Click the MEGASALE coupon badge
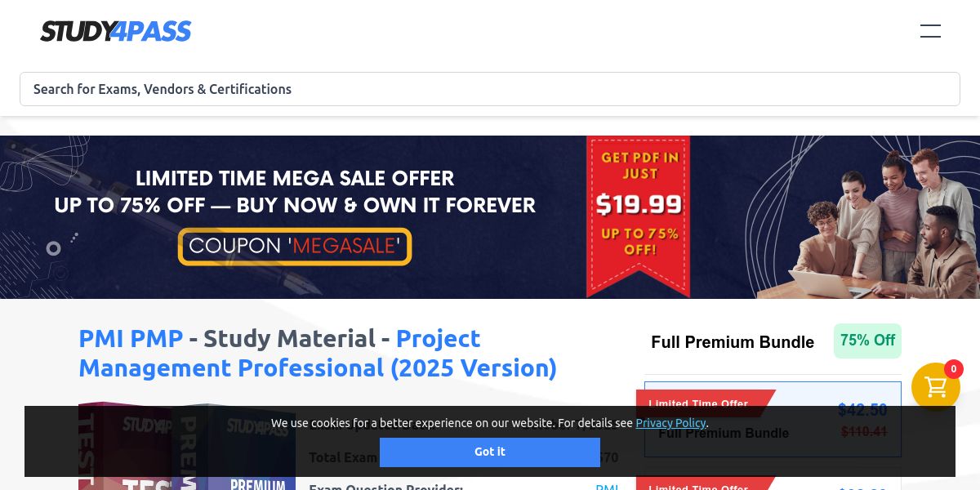This screenshot has height=490, width=980. click(x=295, y=246)
